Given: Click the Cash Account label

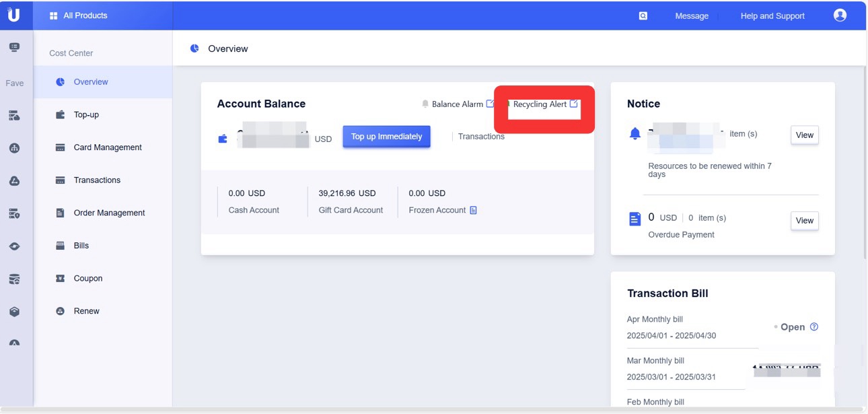Looking at the screenshot, I should 254,210.
